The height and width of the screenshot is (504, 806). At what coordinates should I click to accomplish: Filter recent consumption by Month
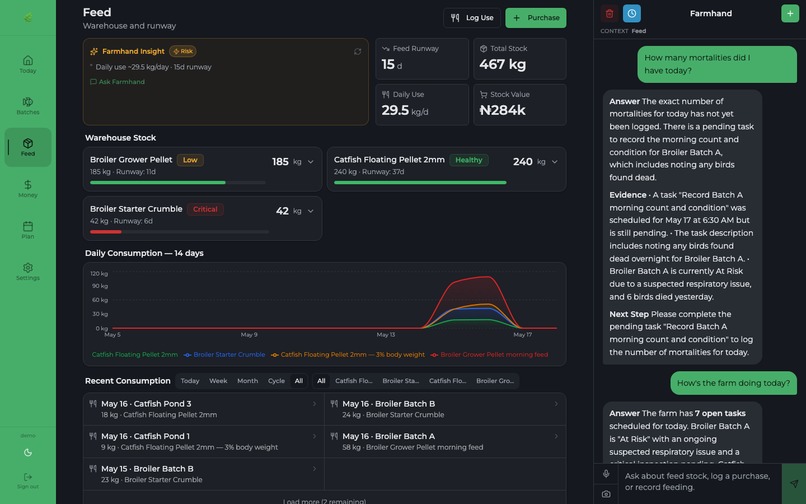247,381
